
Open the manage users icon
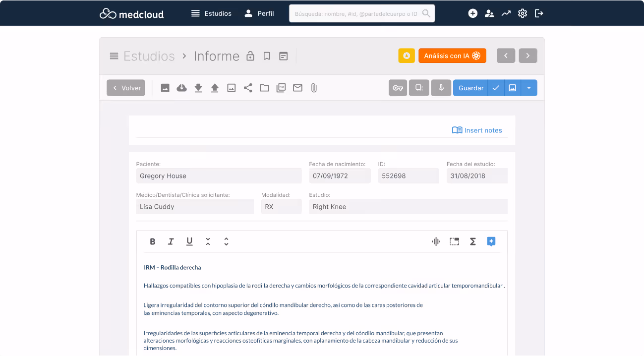[x=489, y=13]
